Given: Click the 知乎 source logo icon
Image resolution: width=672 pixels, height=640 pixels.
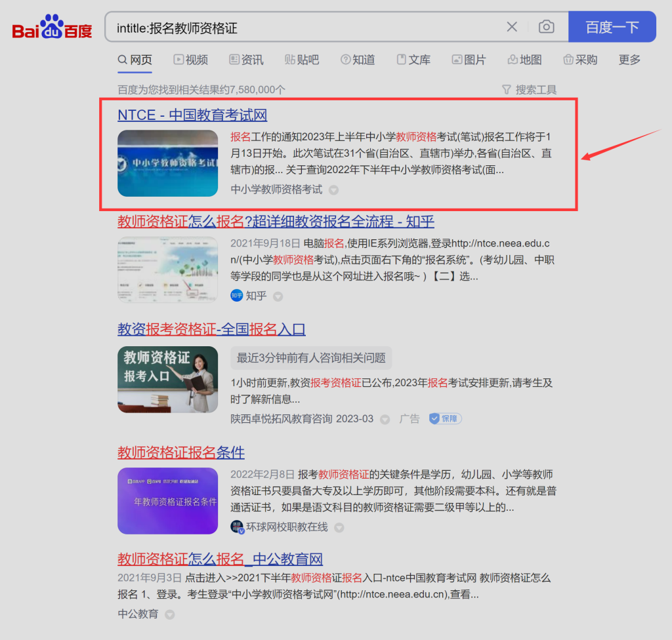Looking at the screenshot, I should [236, 296].
